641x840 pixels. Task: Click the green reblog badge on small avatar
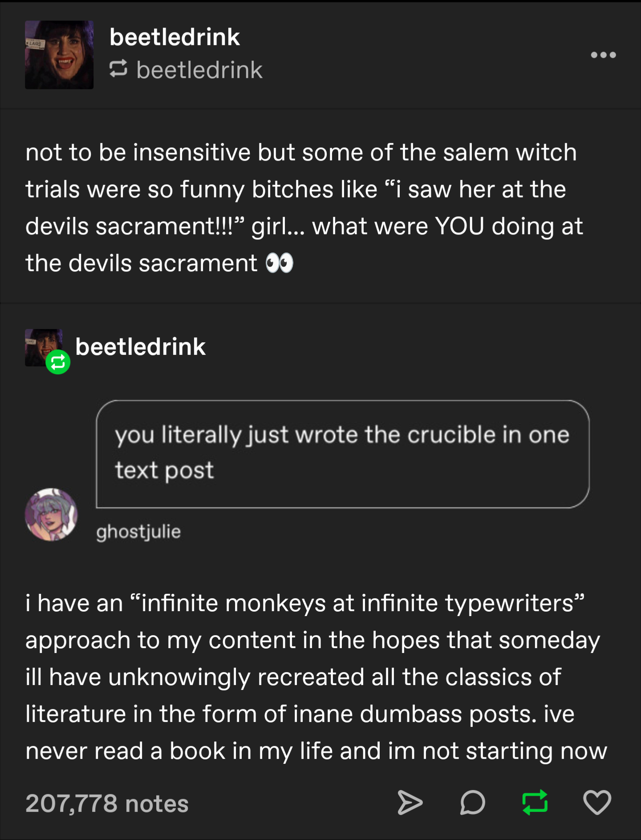(x=58, y=362)
